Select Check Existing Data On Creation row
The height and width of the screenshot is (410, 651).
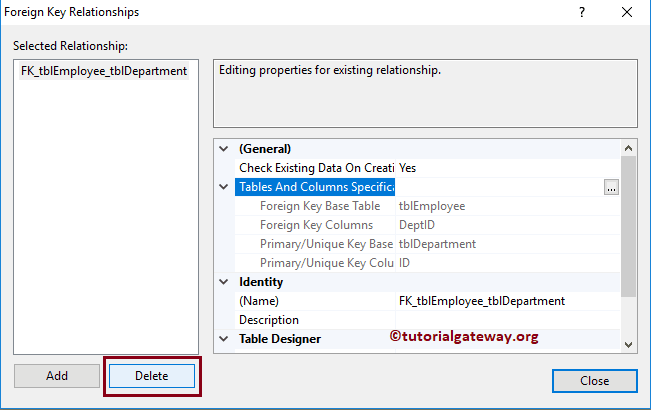pyautogui.click(x=316, y=168)
